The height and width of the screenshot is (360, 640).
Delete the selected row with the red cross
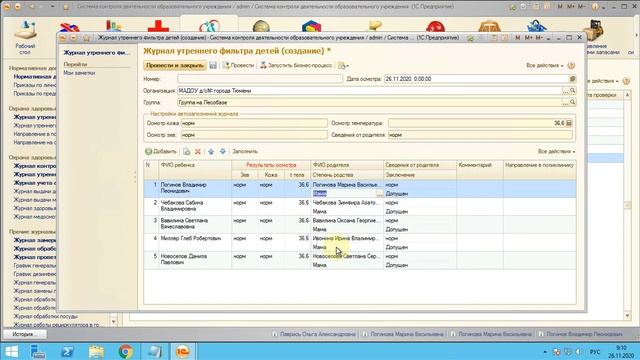click(198, 151)
